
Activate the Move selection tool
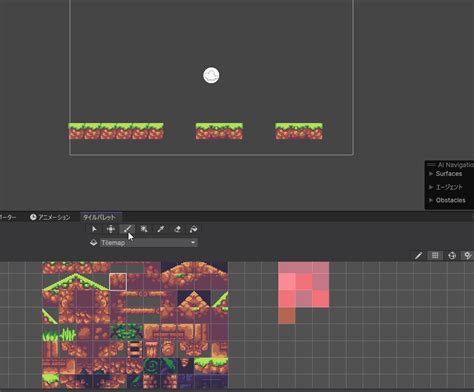(111, 229)
